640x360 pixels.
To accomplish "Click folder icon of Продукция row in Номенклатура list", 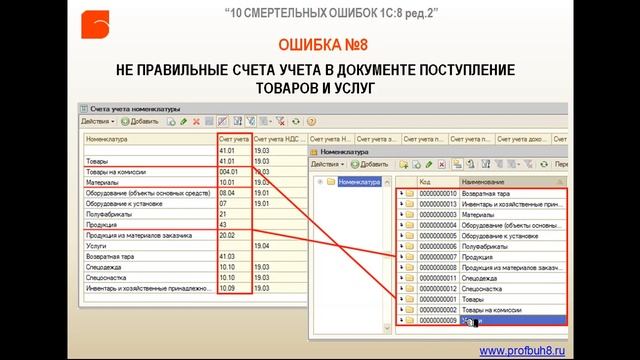I will (x=410, y=257).
